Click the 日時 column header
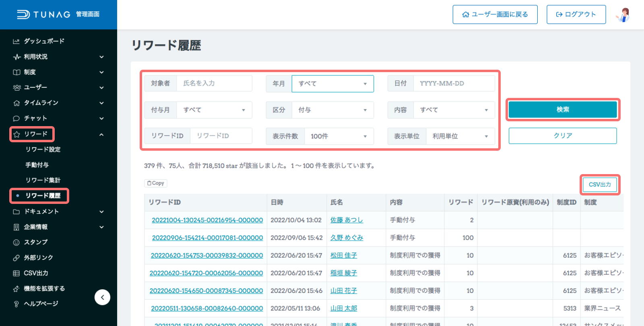 (x=297, y=202)
